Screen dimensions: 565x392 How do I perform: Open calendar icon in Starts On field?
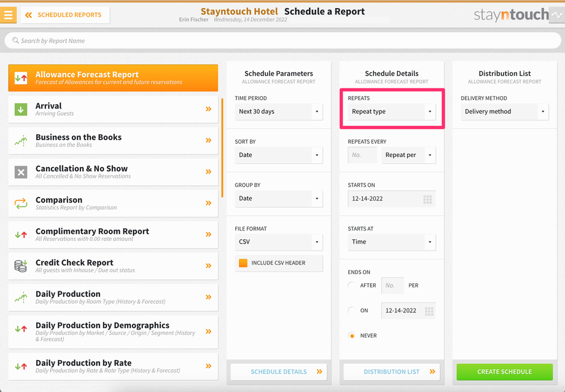[x=427, y=199]
